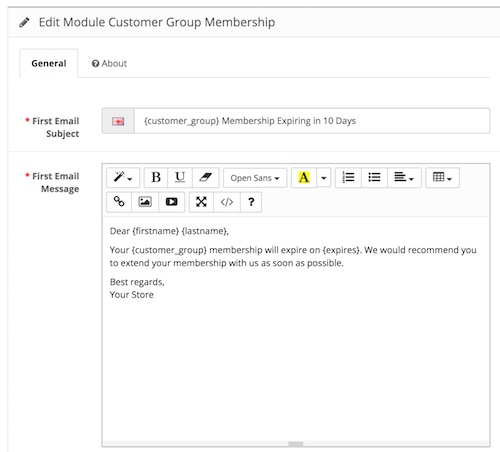The image size is (500, 452).
Task: Insert a picture using the image icon
Action: tap(145, 202)
